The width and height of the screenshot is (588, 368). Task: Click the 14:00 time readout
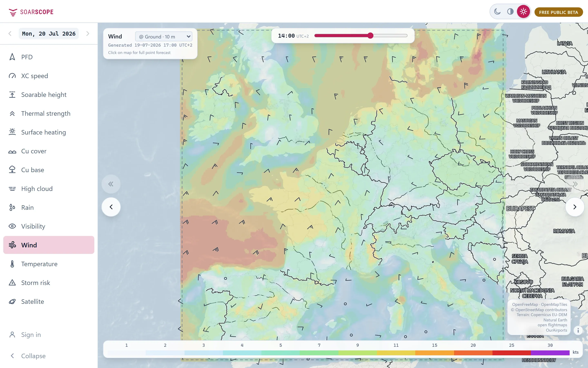[286, 36]
